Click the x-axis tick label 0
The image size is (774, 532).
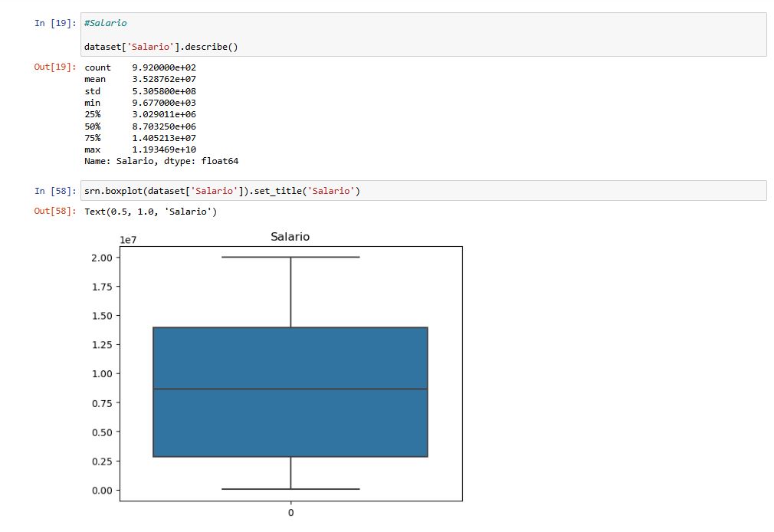[290, 512]
